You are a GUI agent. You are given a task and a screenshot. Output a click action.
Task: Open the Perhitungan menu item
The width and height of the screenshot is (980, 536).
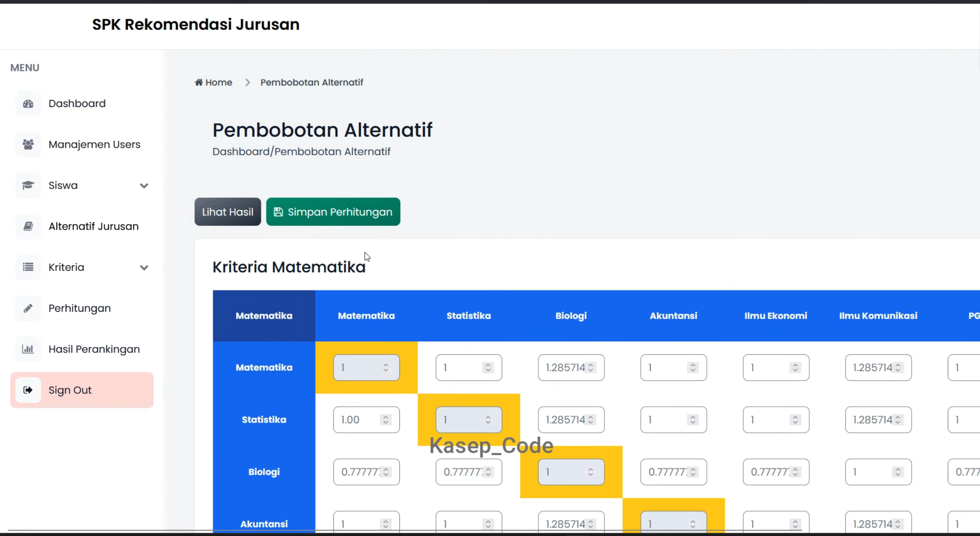(82, 308)
